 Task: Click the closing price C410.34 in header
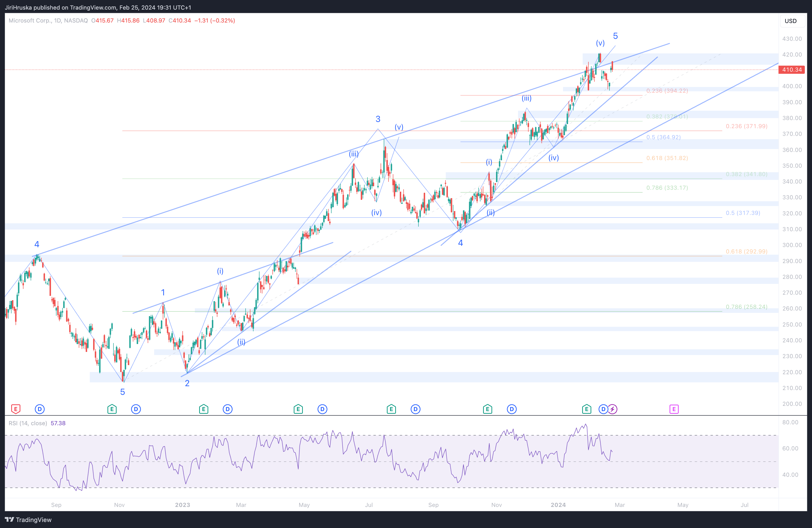tap(180, 21)
